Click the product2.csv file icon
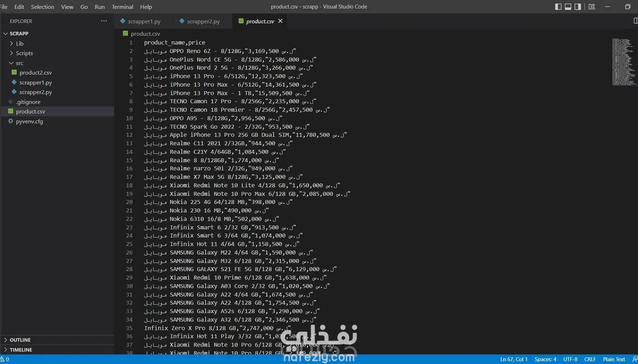The width and height of the screenshot is (638, 364). click(x=14, y=72)
